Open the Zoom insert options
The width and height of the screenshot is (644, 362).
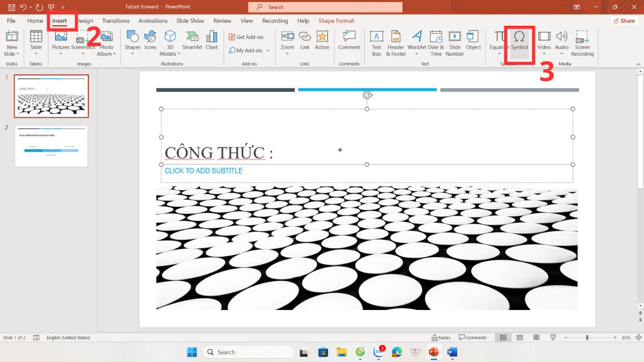tap(288, 43)
